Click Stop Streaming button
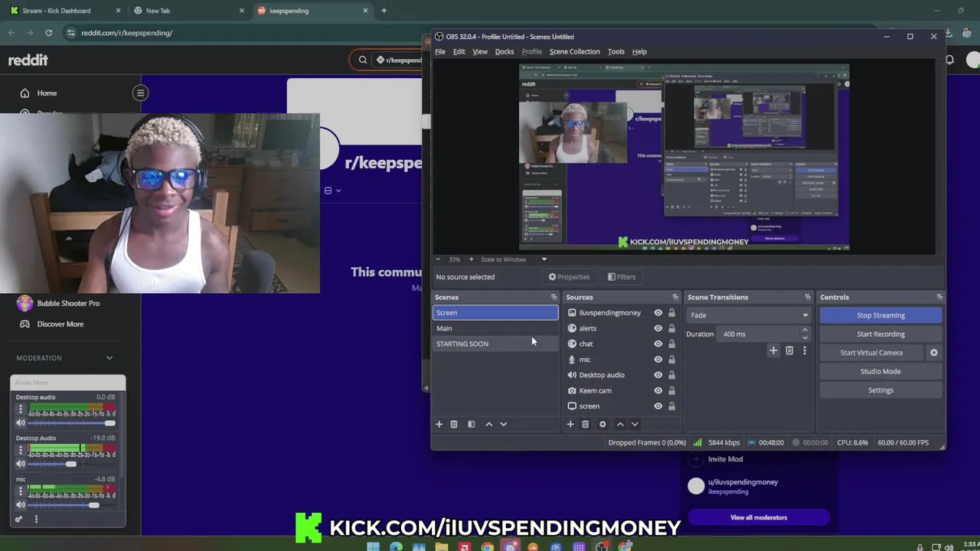This screenshot has height=551, width=980. point(880,315)
